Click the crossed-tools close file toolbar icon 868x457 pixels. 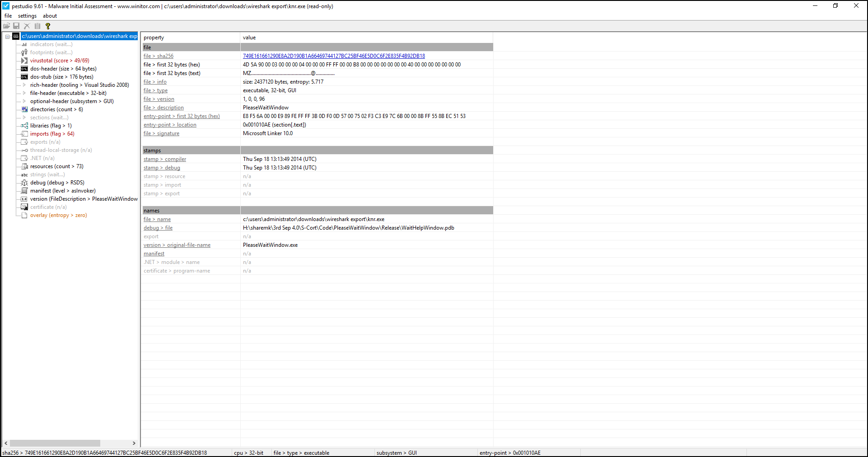coord(27,26)
